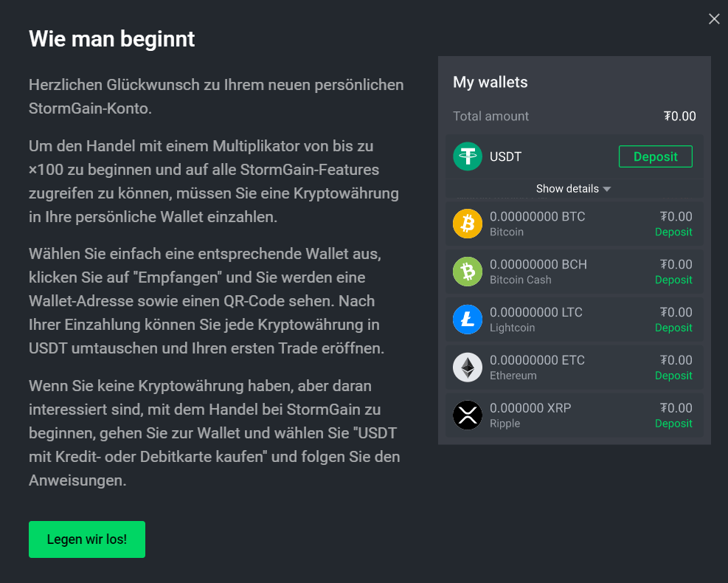Click Deposit link for Ethereum
Viewport: 728px width, 583px height.
point(673,376)
